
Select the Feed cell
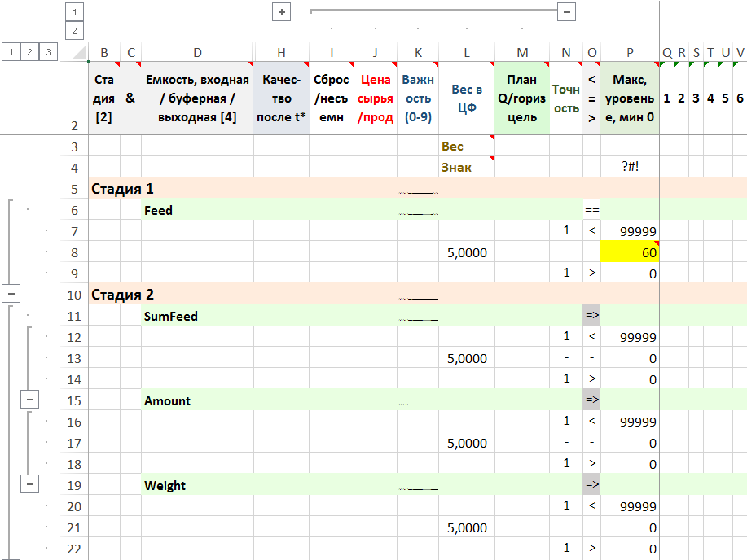pyautogui.click(x=197, y=210)
